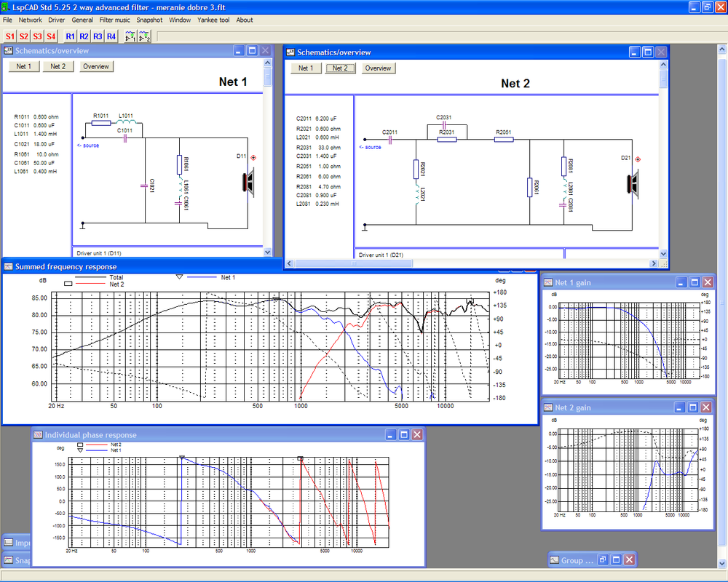Click Overview button in the left schematics window
The image size is (728, 582).
tap(96, 66)
